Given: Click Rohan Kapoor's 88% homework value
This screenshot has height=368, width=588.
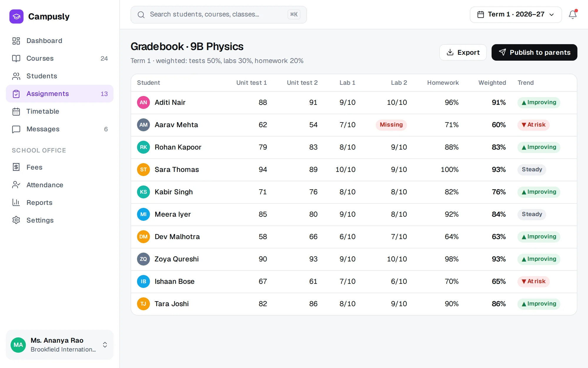Looking at the screenshot, I should [452, 147].
